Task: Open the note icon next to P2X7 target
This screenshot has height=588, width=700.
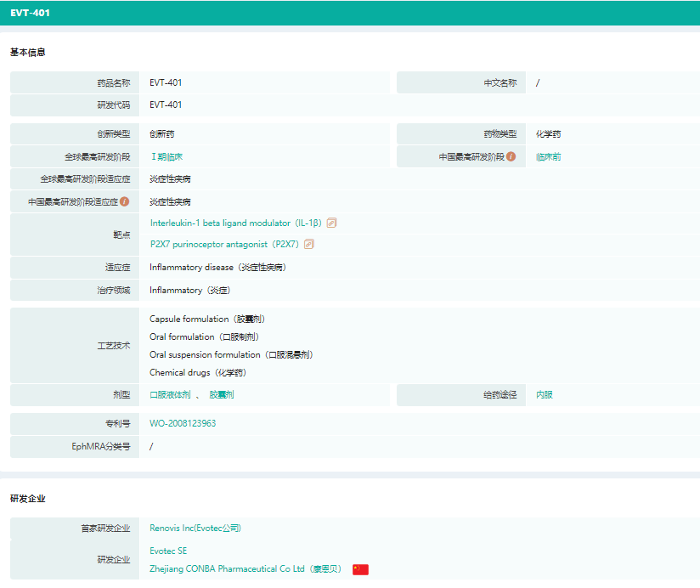Action: coord(309,245)
